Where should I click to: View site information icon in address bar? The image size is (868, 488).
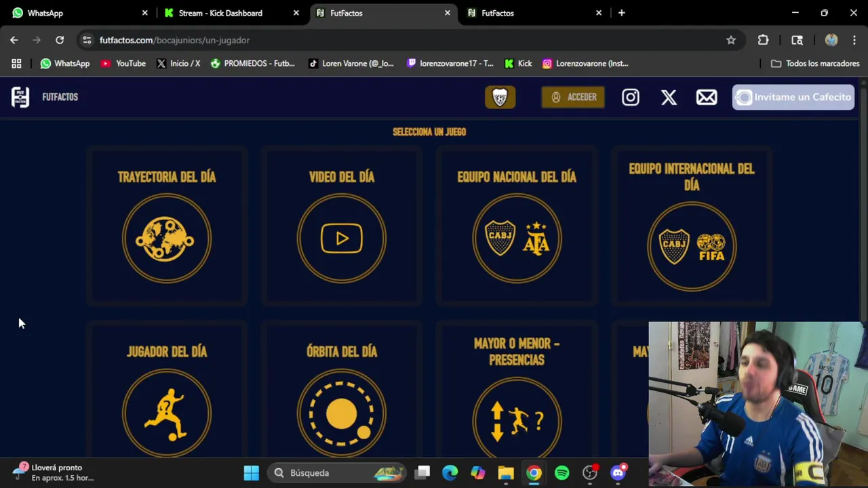click(x=87, y=40)
